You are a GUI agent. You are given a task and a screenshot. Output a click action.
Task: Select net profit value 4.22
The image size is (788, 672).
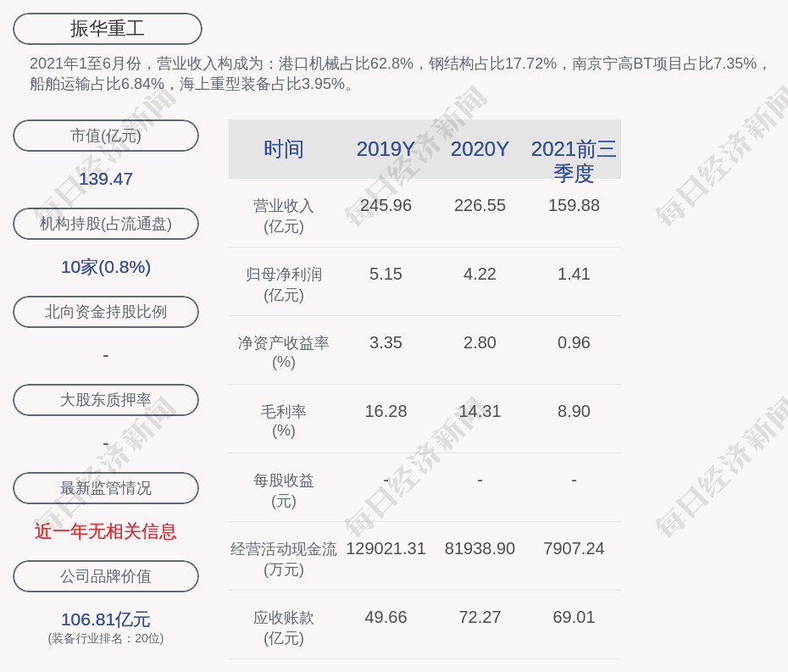[x=480, y=274]
